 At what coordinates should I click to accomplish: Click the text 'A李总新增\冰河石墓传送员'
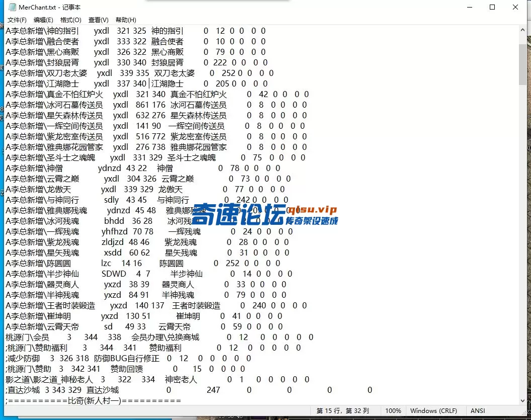point(54,105)
